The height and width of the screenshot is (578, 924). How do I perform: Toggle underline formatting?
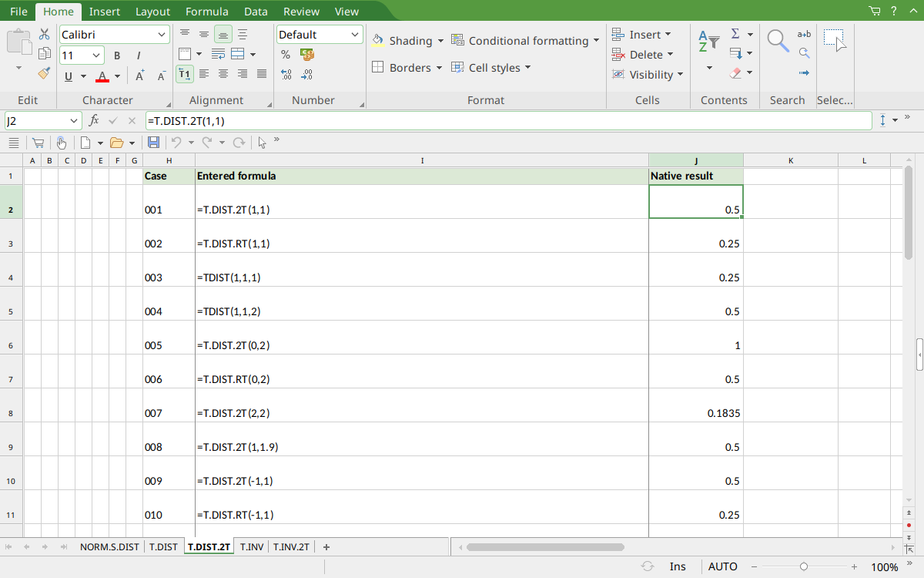69,76
